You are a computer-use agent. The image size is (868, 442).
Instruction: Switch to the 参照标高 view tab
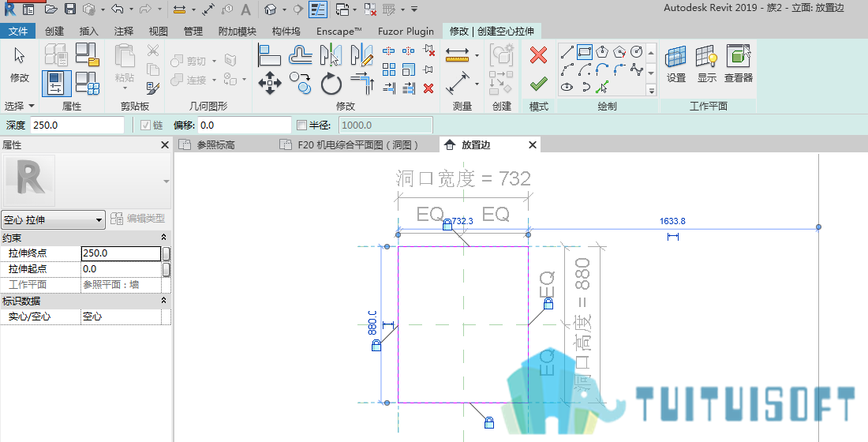(216, 144)
